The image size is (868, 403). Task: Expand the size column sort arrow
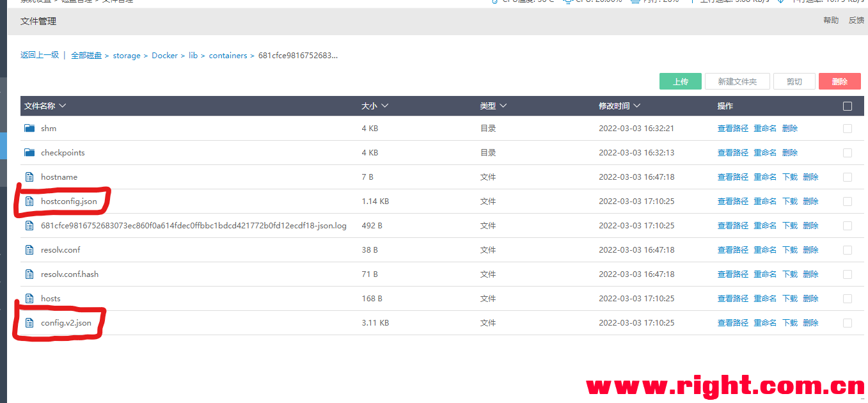[384, 106]
